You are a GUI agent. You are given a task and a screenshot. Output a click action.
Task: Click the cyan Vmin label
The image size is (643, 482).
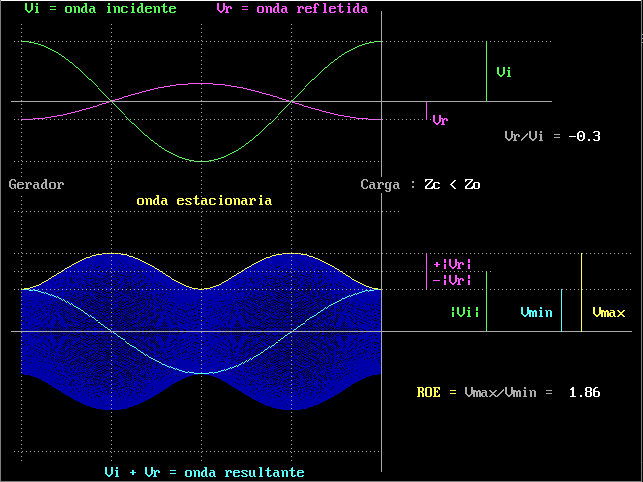[536, 313]
